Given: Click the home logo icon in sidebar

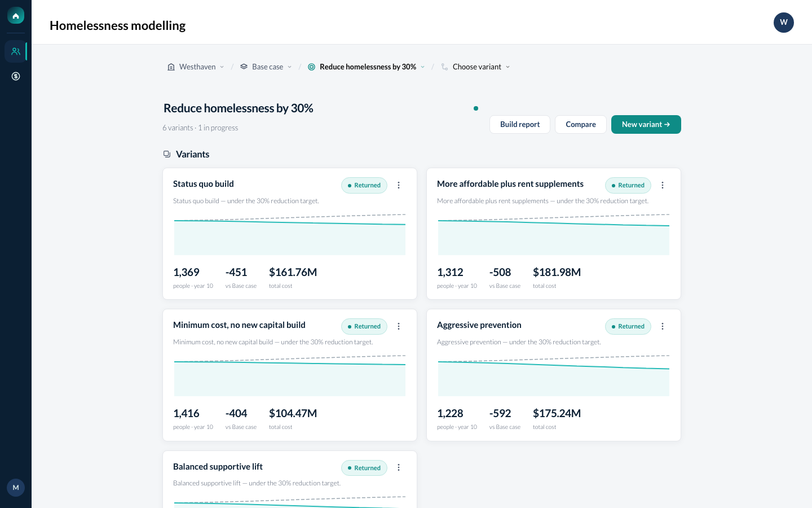Looking at the screenshot, I should pos(16,16).
